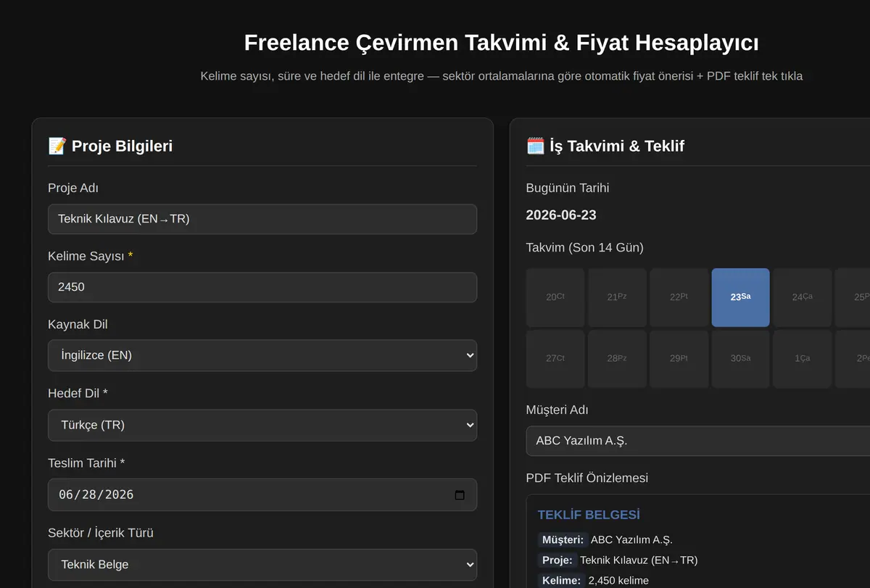Select calendar day 22 Pt
The image size is (870, 588).
(x=679, y=297)
